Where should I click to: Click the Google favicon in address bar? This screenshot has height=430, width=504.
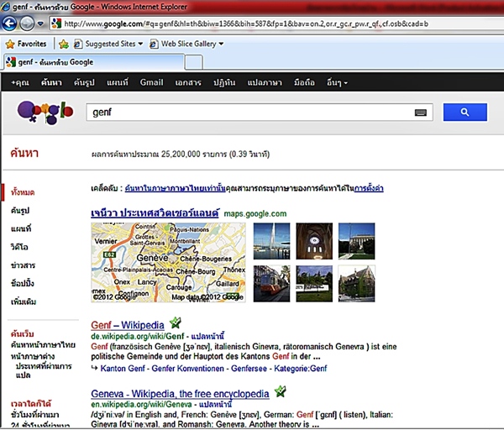tap(56, 24)
